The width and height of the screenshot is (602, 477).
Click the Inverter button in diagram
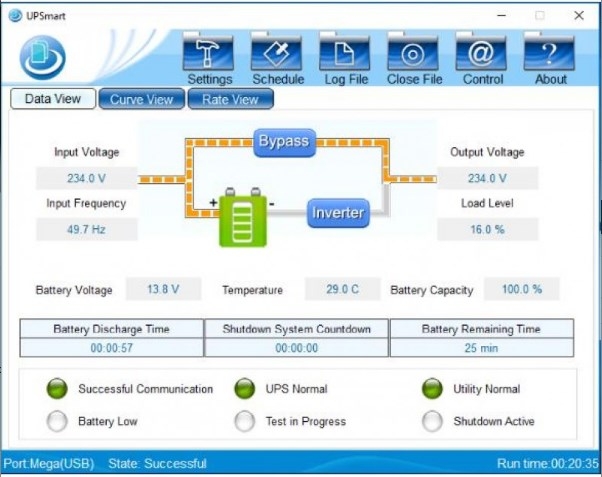(337, 213)
